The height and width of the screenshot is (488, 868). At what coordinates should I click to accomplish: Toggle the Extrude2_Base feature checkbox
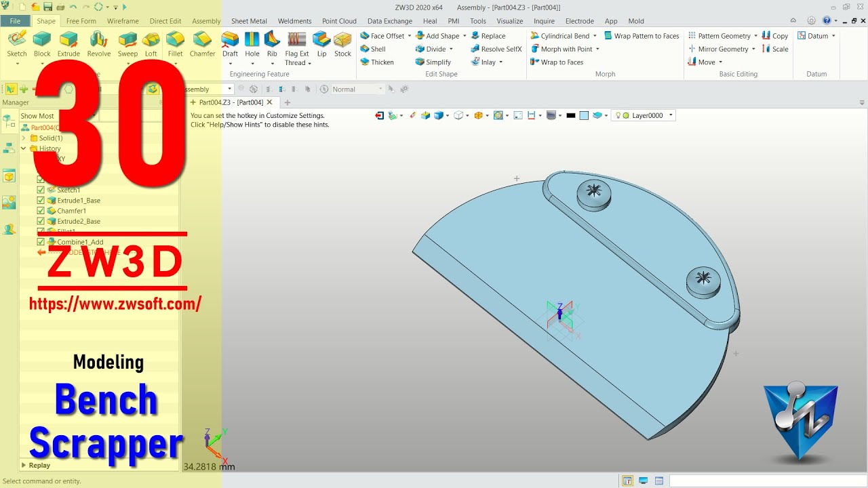tap(41, 221)
